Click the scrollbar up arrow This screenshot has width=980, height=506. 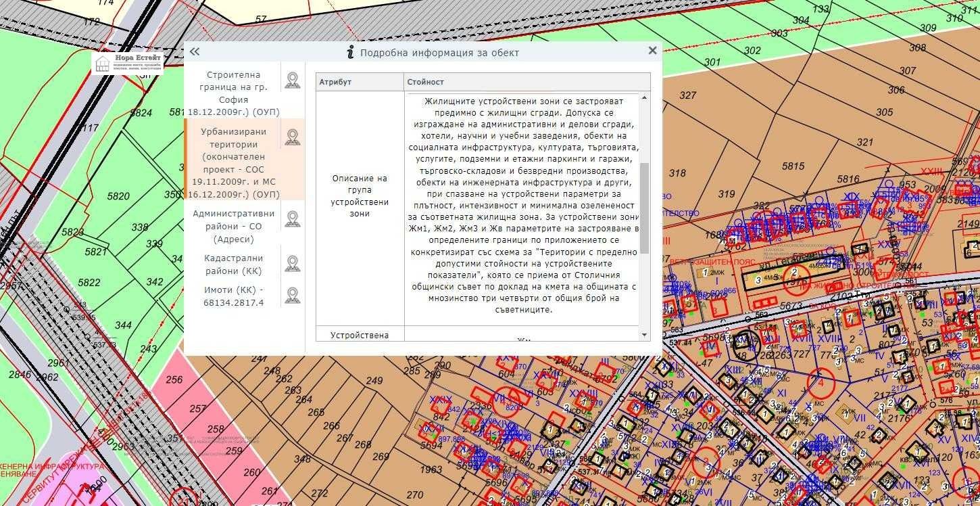tap(643, 98)
